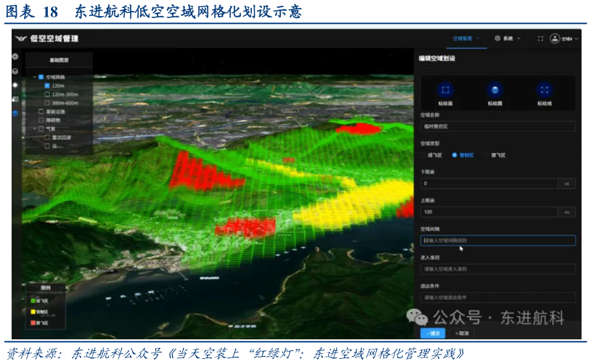Click the 空域名称 airspace name input field
Screen dimensions: 591x364
tap(497, 125)
